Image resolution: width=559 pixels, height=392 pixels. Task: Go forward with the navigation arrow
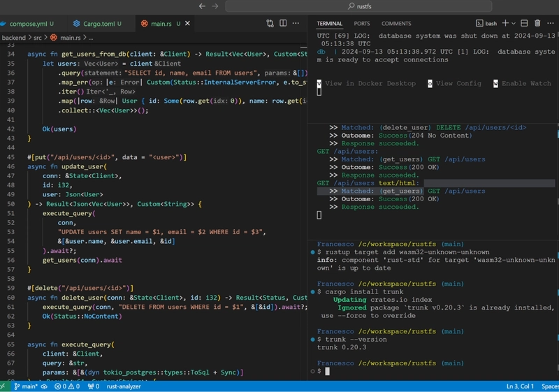point(215,6)
